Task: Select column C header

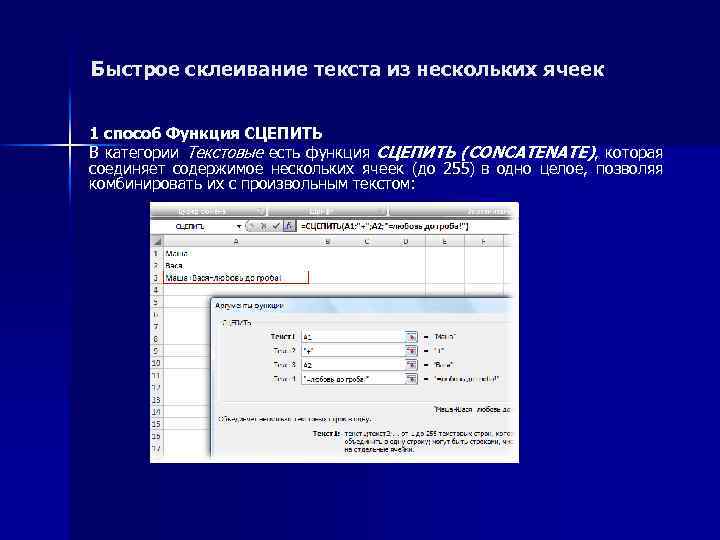Action: point(366,241)
